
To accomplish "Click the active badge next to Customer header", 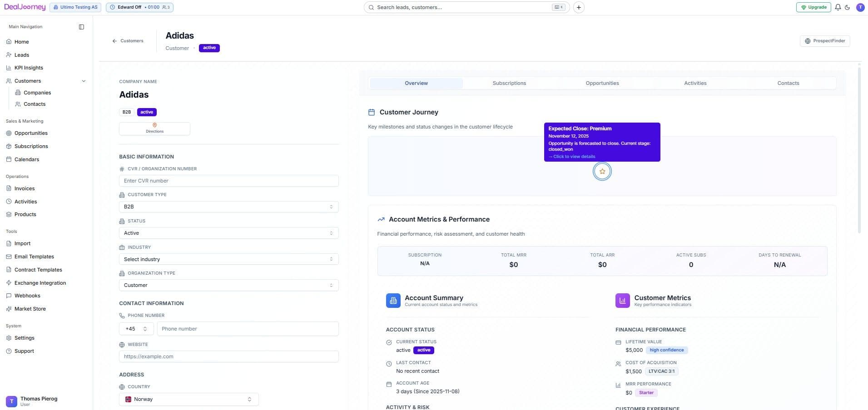I will (x=209, y=48).
